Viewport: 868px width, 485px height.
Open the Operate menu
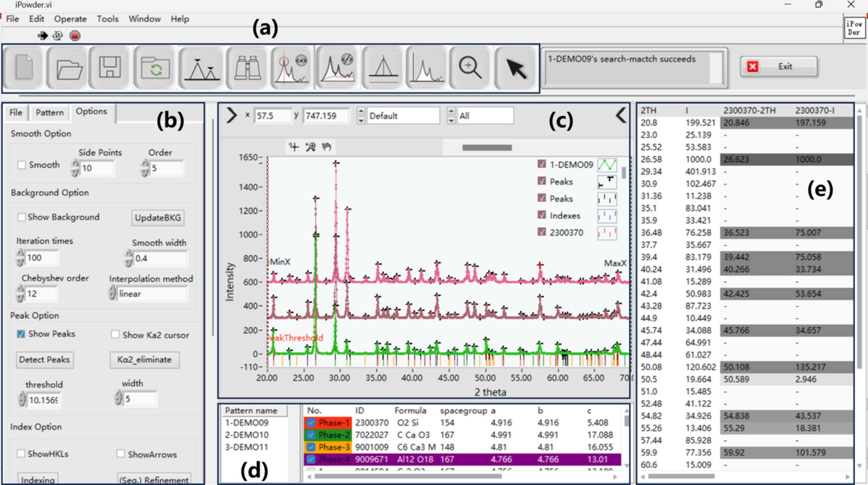tap(70, 19)
